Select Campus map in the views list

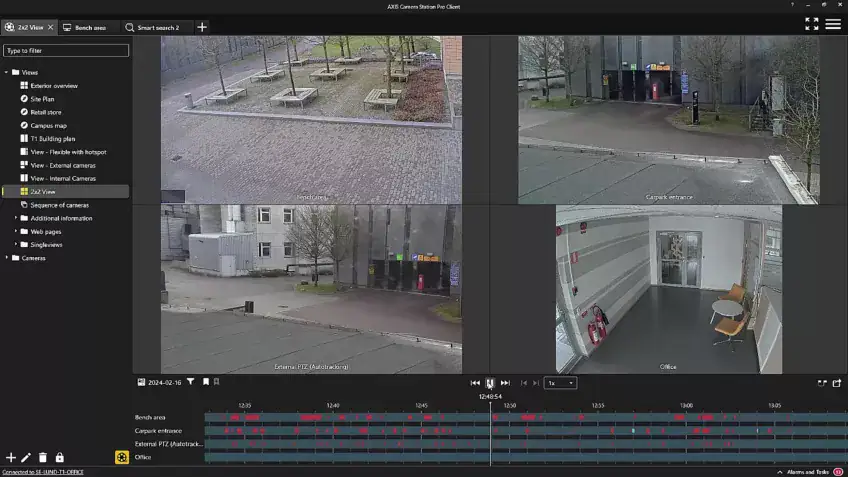48,125
